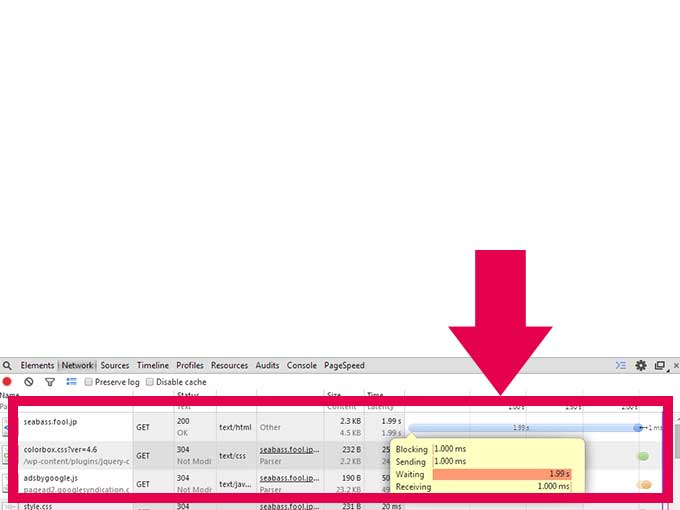
Task: Click the seabass.fool.jp initiator link for colorbox.css
Action: click(x=289, y=450)
